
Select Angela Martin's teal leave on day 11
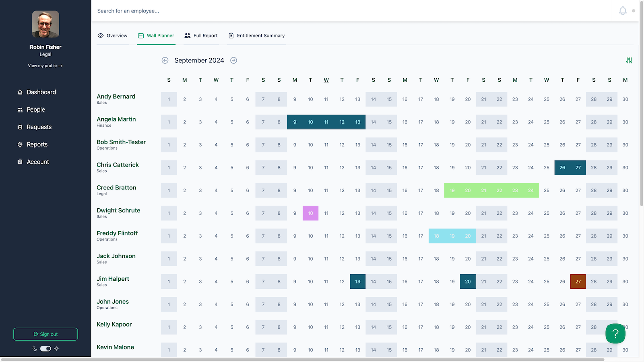tap(326, 122)
